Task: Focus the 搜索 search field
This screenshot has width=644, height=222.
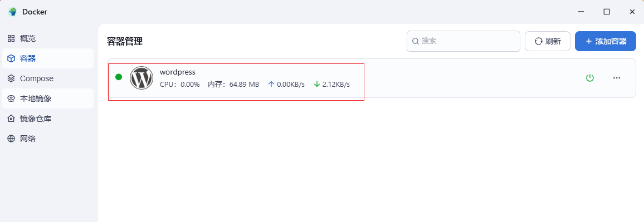Action: pos(464,41)
